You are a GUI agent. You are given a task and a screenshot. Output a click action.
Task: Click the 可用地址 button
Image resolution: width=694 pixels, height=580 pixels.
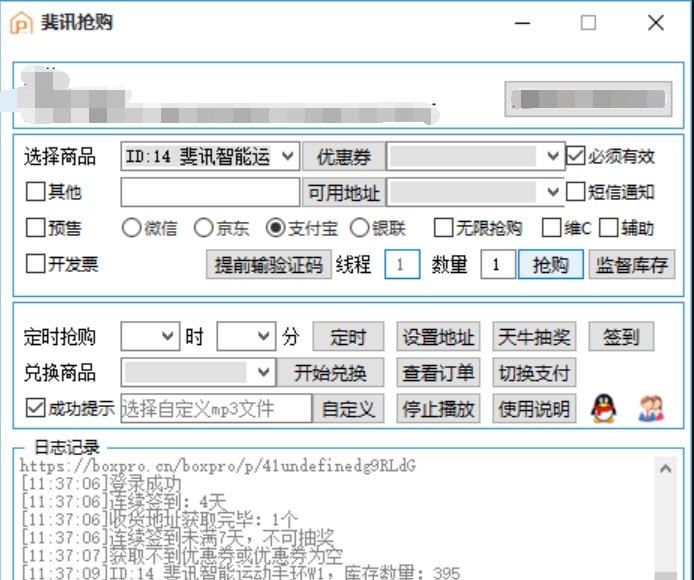(343, 193)
